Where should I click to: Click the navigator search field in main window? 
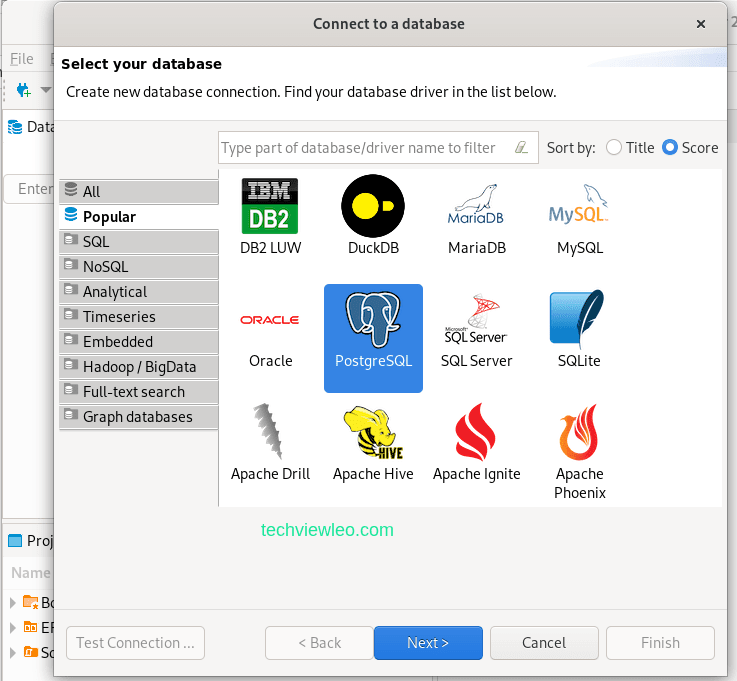(x=29, y=189)
